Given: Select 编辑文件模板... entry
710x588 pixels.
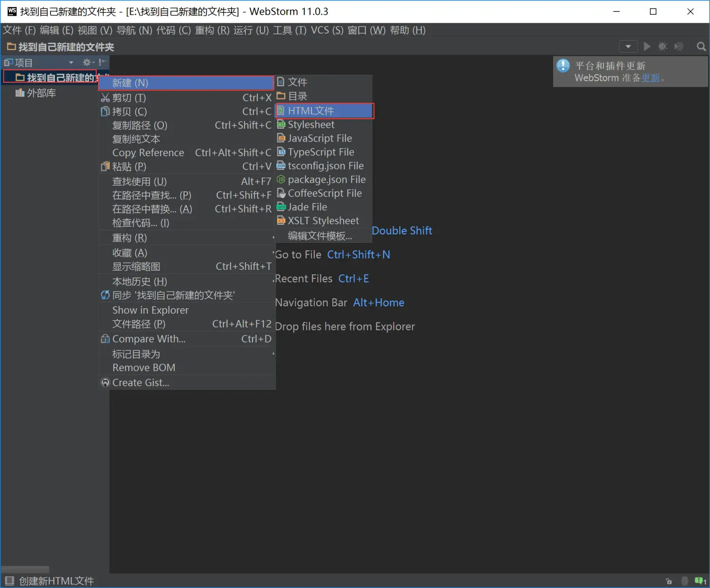Looking at the screenshot, I should point(324,236).
